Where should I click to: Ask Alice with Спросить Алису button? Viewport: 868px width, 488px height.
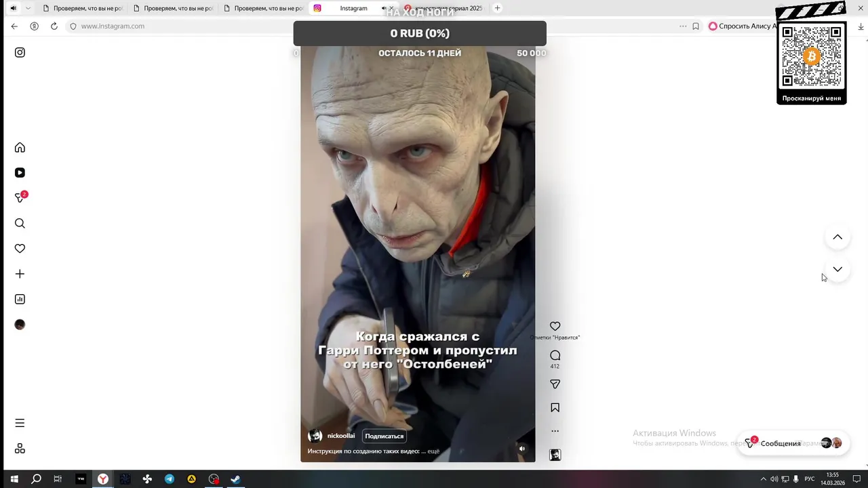[x=742, y=26]
